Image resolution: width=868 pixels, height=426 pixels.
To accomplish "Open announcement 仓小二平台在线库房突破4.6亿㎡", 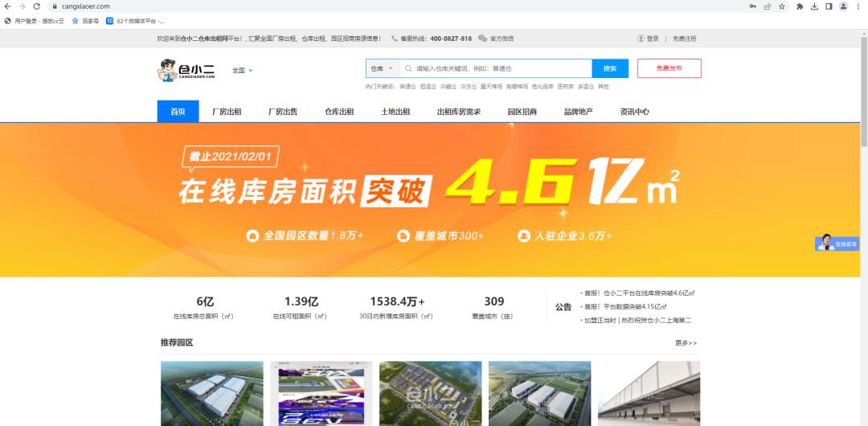I will click(640, 293).
